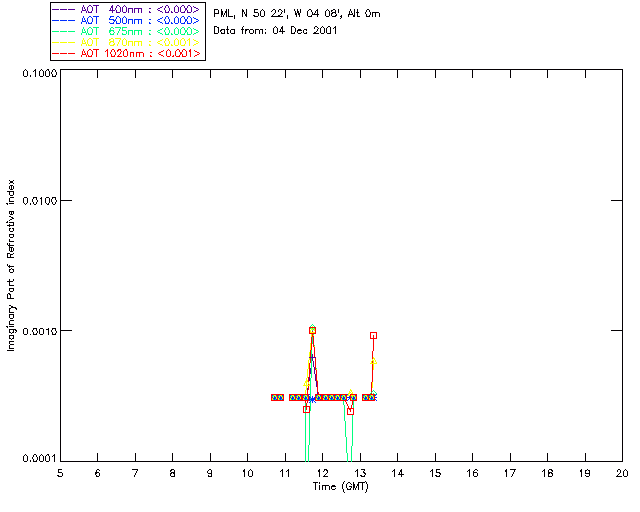The width and height of the screenshot is (640, 512).
Task: Click the x-axis tick label 14
Action: point(398,473)
